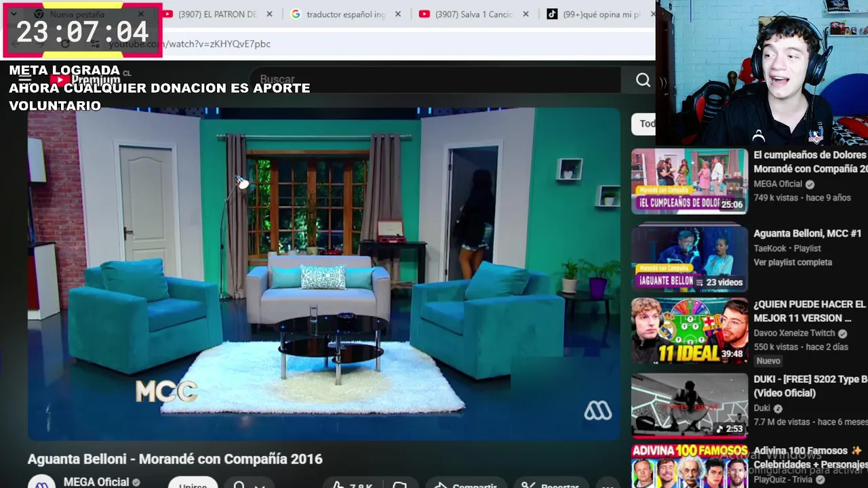Click the YouTube search magnifier icon

point(643,80)
